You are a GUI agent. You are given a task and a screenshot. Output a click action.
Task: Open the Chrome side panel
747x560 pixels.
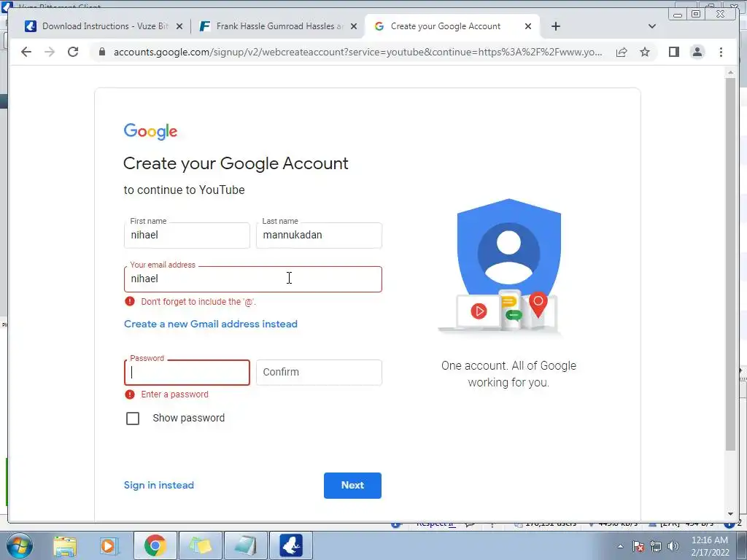(673, 52)
